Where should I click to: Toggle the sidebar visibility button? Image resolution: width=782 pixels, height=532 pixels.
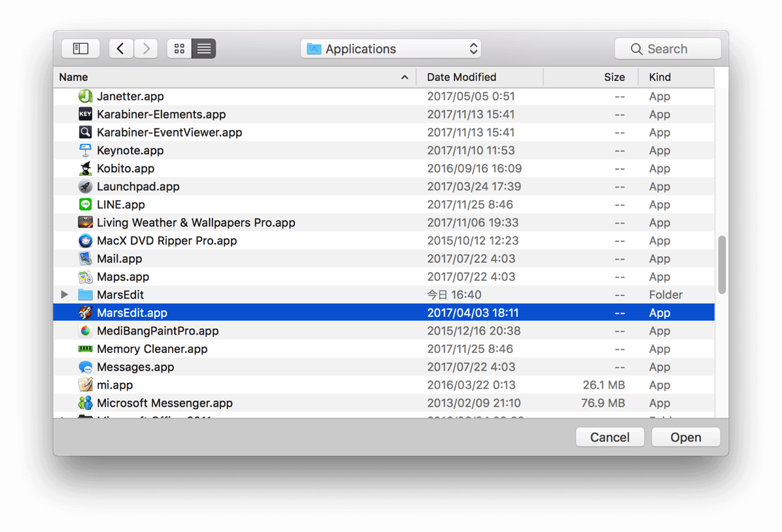[x=81, y=48]
